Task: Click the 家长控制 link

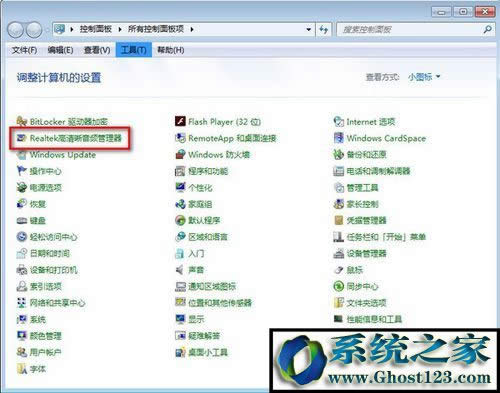Action: 362,204
